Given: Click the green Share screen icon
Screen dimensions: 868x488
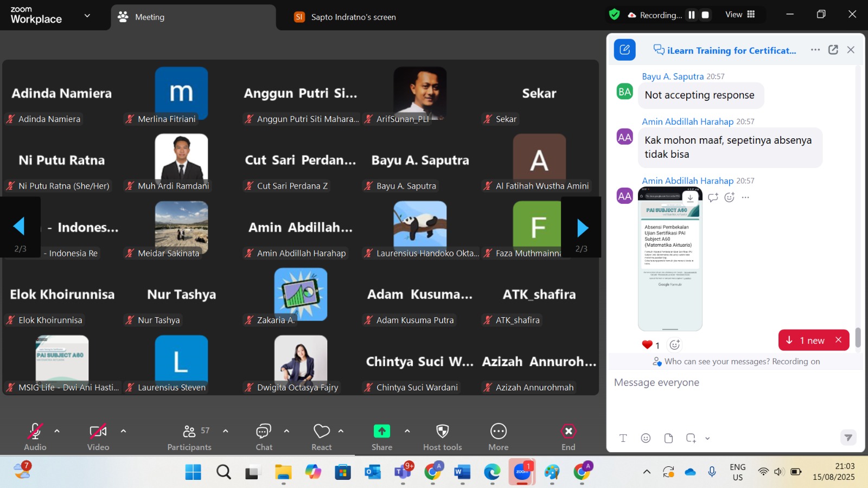Looking at the screenshot, I should tap(382, 431).
